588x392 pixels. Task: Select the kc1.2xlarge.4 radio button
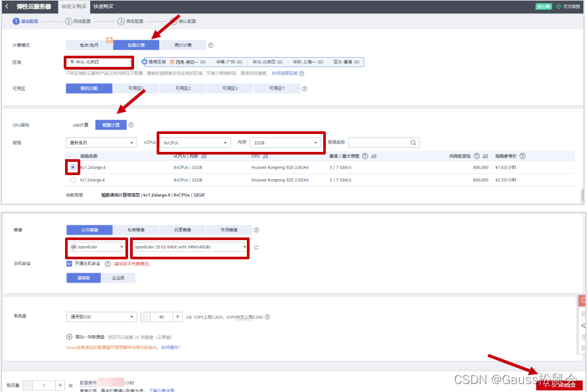click(x=73, y=167)
